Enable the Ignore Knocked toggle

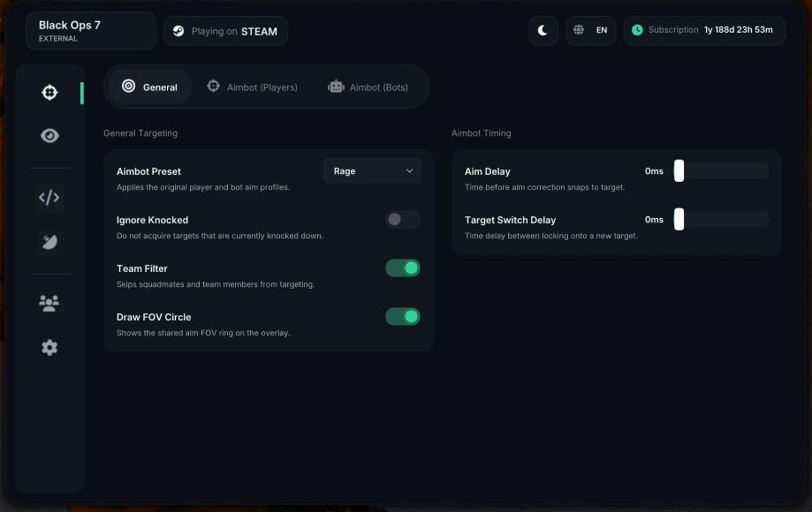click(402, 219)
